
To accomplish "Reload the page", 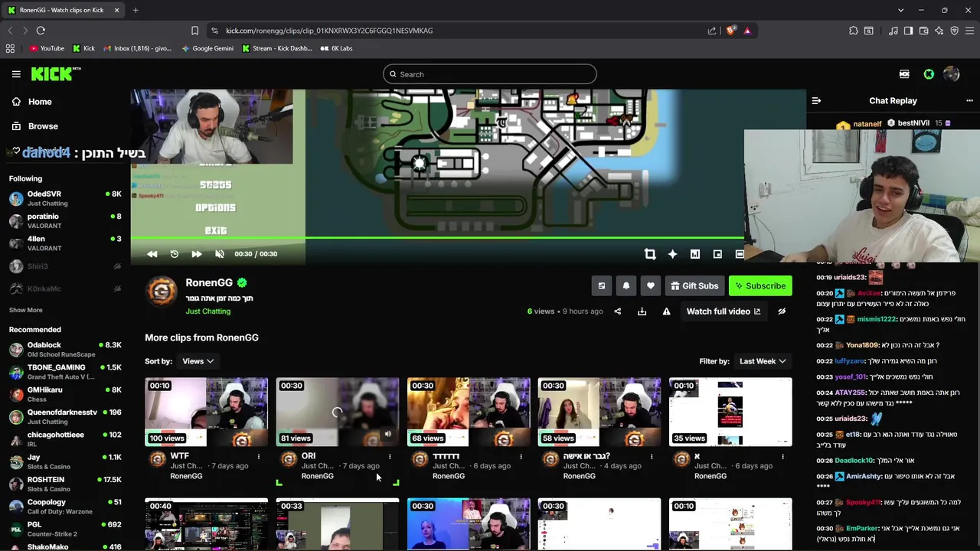I will [41, 31].
